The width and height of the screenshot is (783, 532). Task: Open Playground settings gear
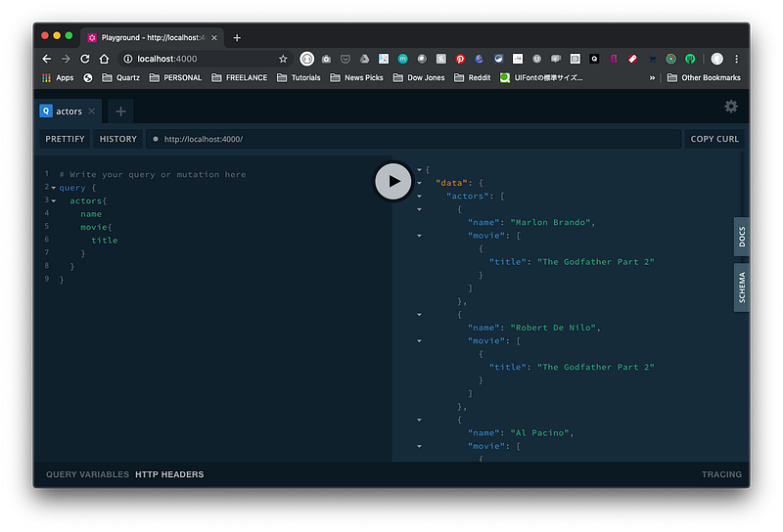click(731, 107)
